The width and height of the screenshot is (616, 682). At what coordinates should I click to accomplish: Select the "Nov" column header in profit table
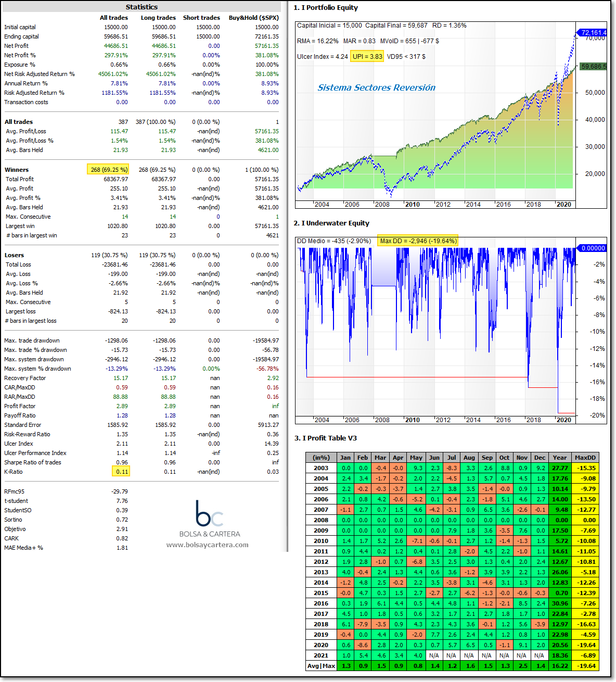coord(522,458)
